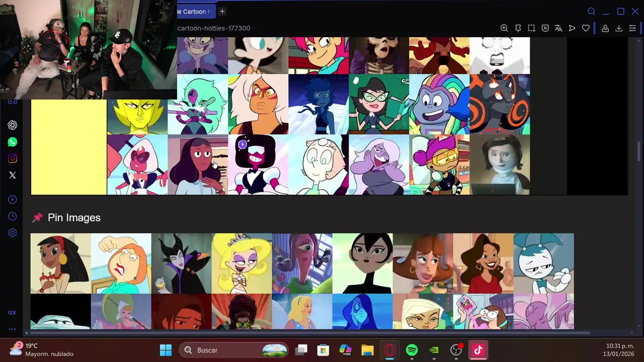644x362 pixels.
Task: Open Task View from the taskbar
Action: point(301,350)
